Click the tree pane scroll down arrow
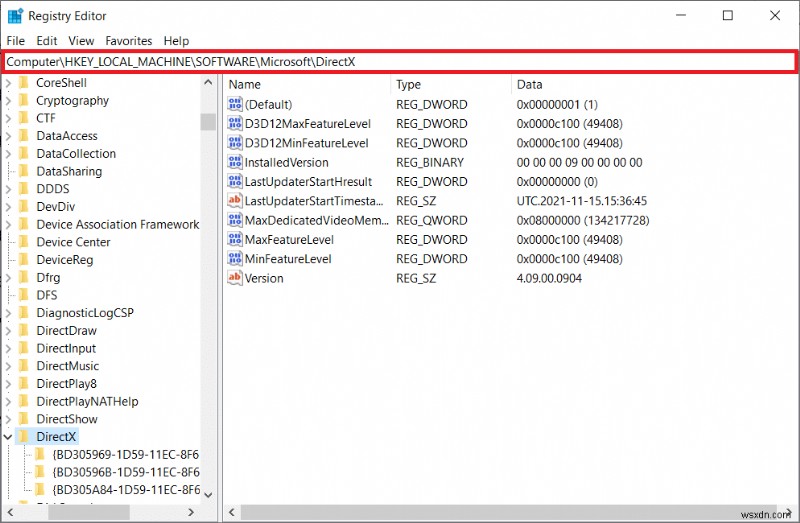This screenshot has height=523, width=800. pyautogui.click(x=208, y=494)
